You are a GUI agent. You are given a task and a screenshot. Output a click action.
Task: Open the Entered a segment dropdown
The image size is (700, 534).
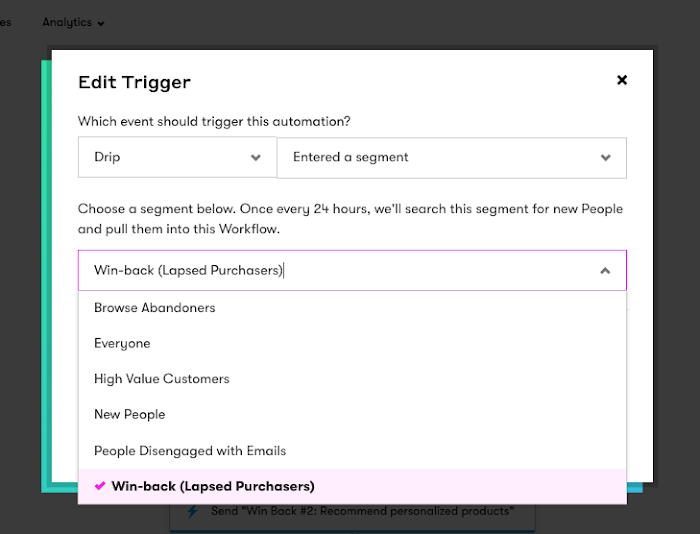click(451, 158)
